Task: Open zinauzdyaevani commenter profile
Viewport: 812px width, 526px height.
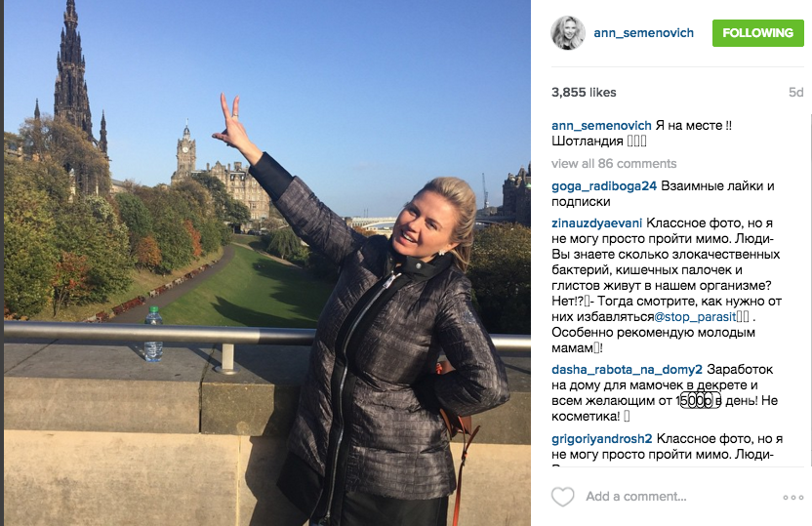Action: pyautogui.click(x=596, y=223)
